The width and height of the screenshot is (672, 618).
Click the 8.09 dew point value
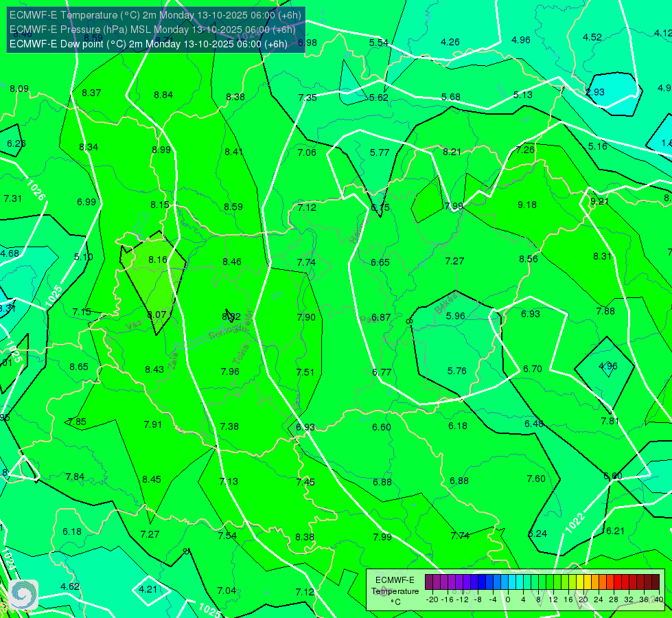point(19,89)
